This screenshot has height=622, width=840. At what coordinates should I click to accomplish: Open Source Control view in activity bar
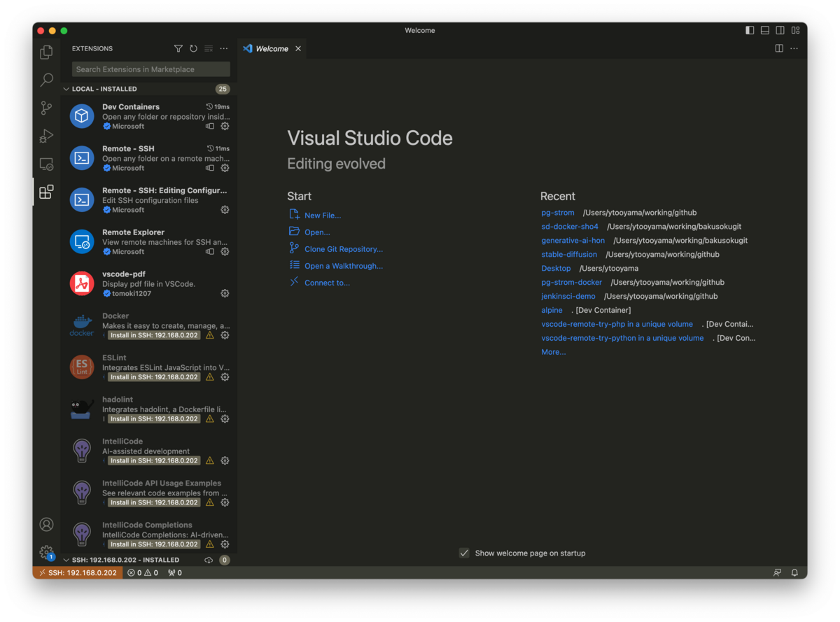coord(46,108)
